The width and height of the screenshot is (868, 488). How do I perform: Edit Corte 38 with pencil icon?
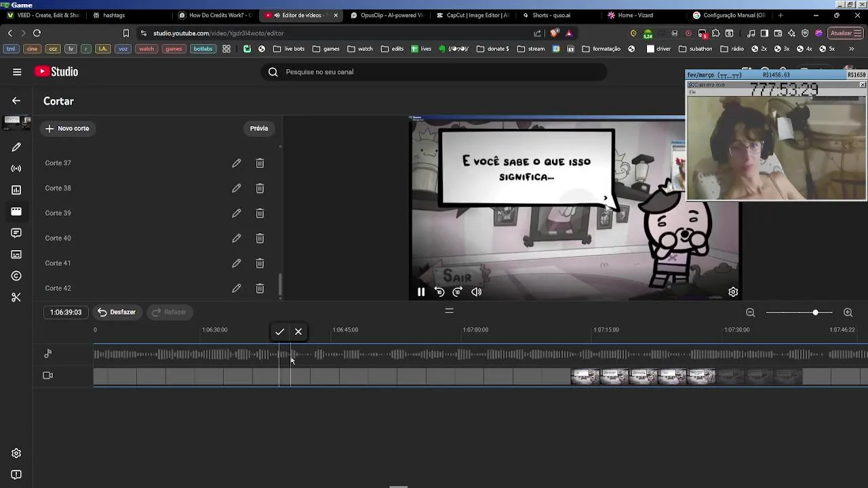(x=236, y=188)
